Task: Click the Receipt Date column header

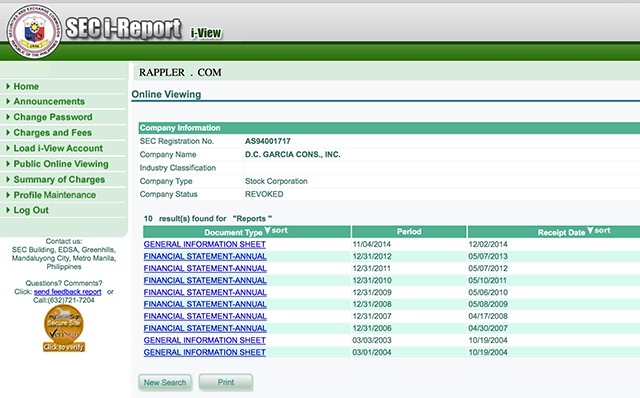Action: pyautogui.click(x=554, y=231)
